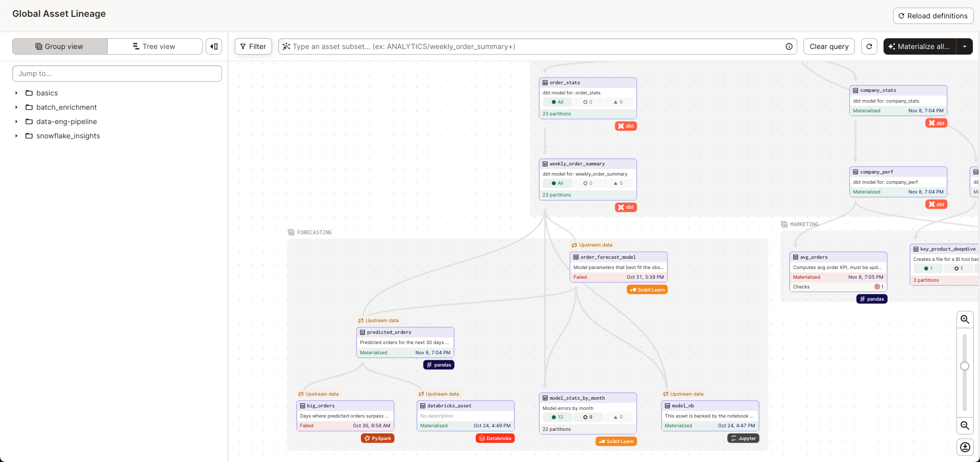
Task: Click Reload definitions button
Action: point(933,16)
